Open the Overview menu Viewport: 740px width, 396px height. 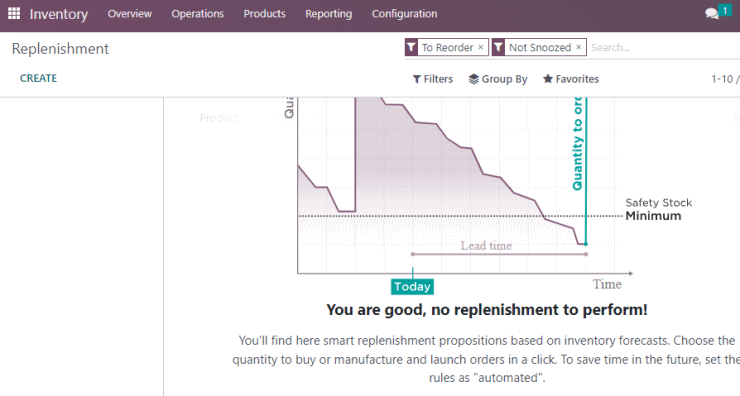point(130,14)
